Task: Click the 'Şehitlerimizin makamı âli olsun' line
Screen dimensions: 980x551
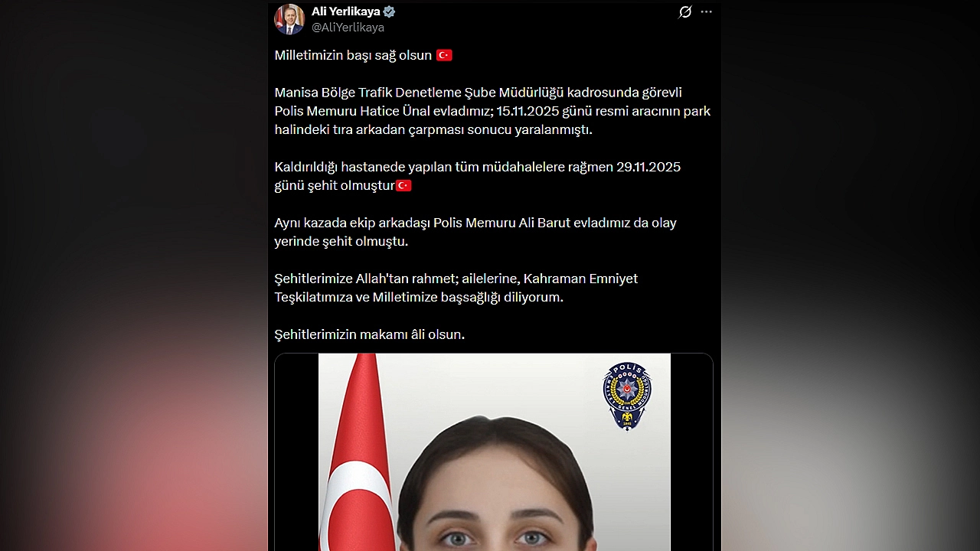Action: click(370, 334)
